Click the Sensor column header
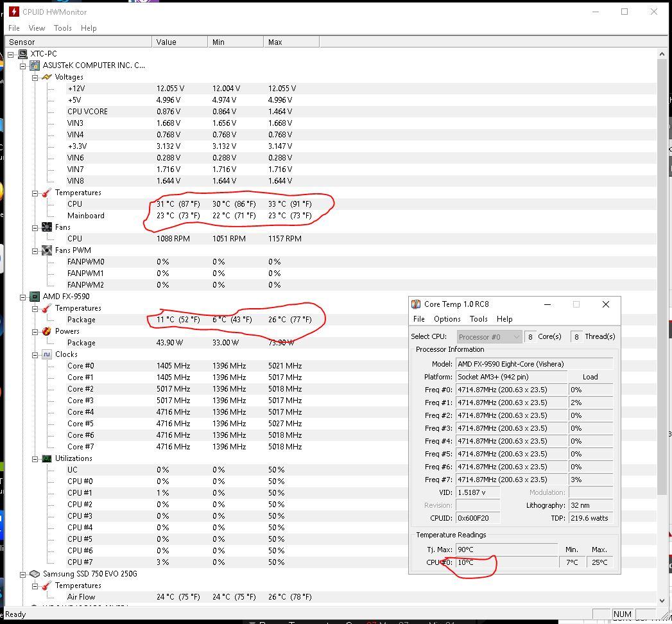This screenshot has width=672, height=624. (x=78, y=42)
